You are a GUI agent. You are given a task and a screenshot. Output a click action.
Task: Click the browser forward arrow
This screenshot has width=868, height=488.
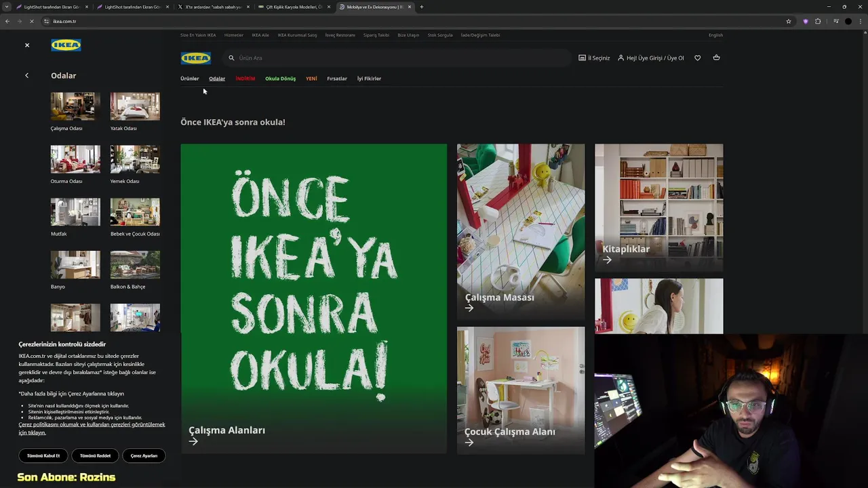19,21
